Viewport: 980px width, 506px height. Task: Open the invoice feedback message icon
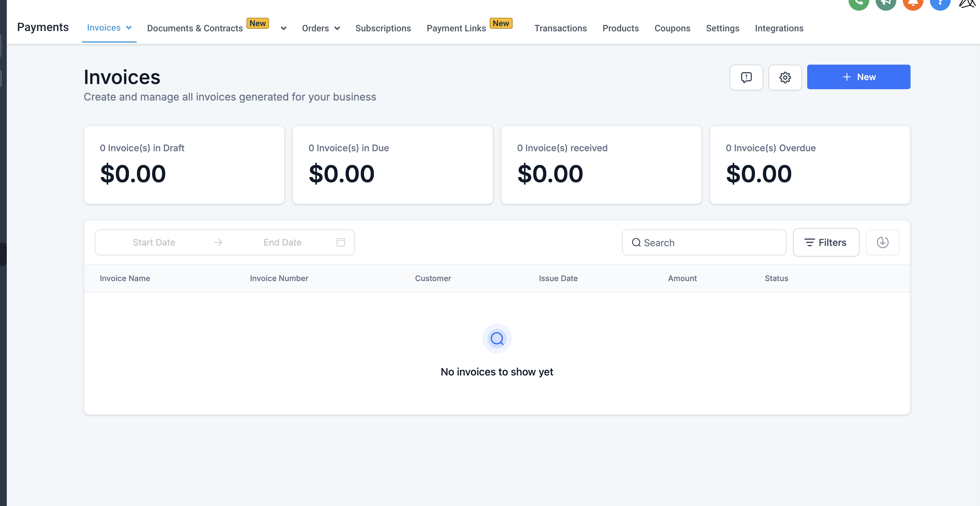tap(746, 77)
